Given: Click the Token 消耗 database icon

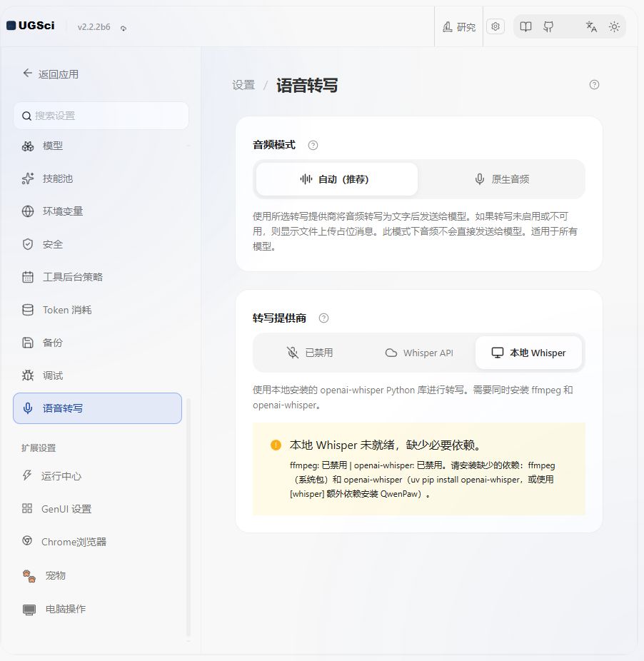Looking at the screenshot, I should [28, 310].
